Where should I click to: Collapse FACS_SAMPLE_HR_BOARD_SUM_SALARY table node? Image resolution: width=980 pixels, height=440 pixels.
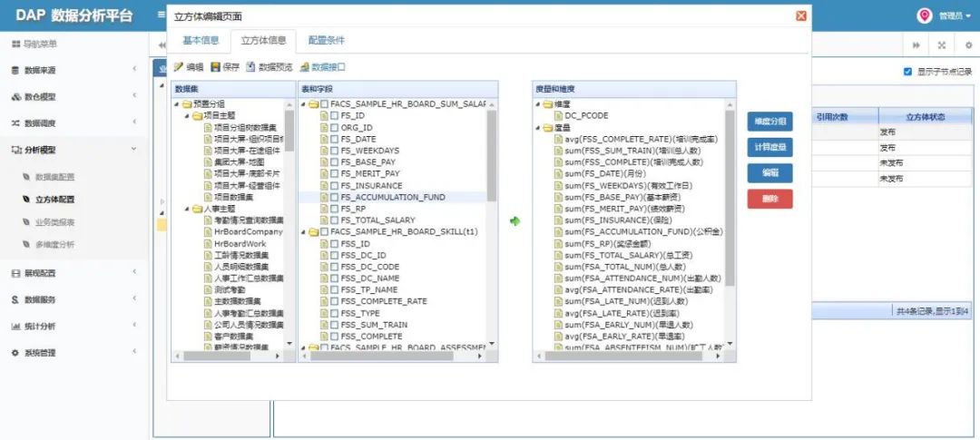click(x=304, y=104)
